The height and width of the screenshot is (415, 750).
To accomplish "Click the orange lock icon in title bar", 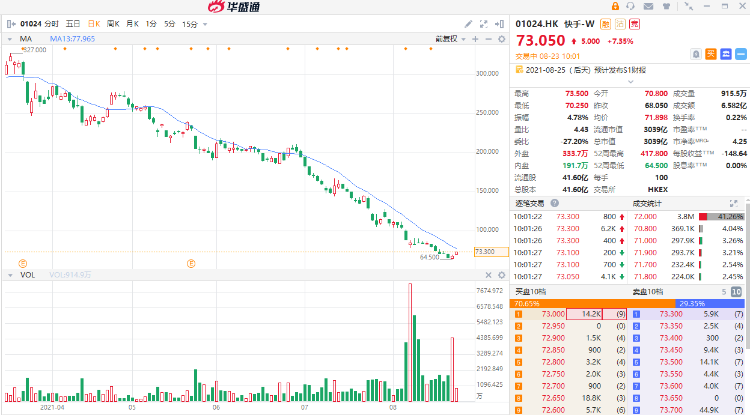I will [x=615, y=6].
